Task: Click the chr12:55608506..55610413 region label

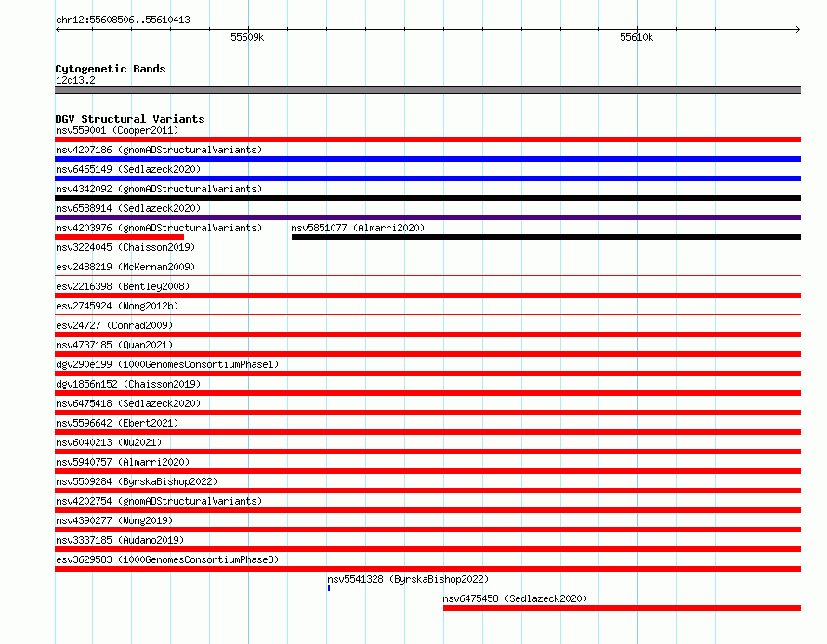Action: (x=123, y=20)
